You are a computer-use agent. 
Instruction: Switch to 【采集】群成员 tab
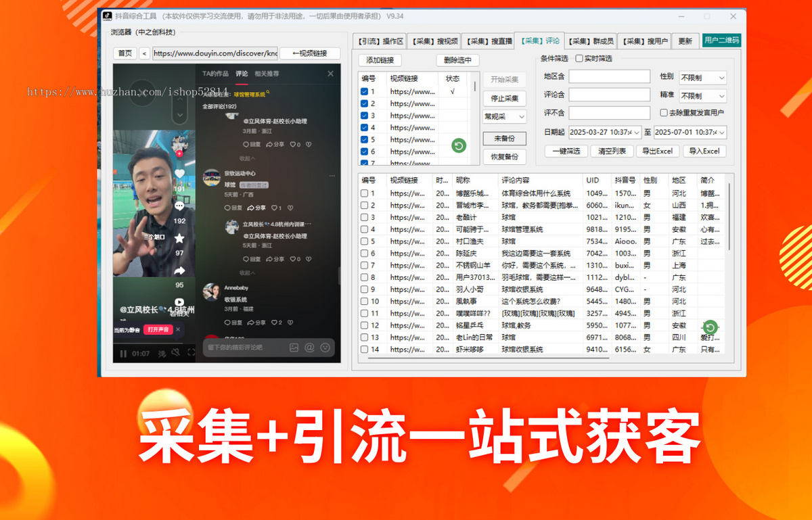590,41
